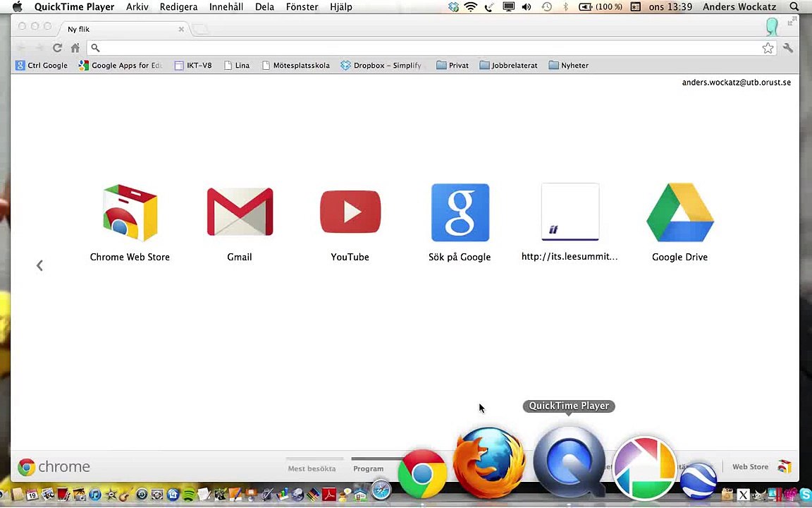The height and width of the screenshot is (508, 812).
Task: Open the Chrome wrench settings menu
Action: pyautogui.click(x=788, y=48)
